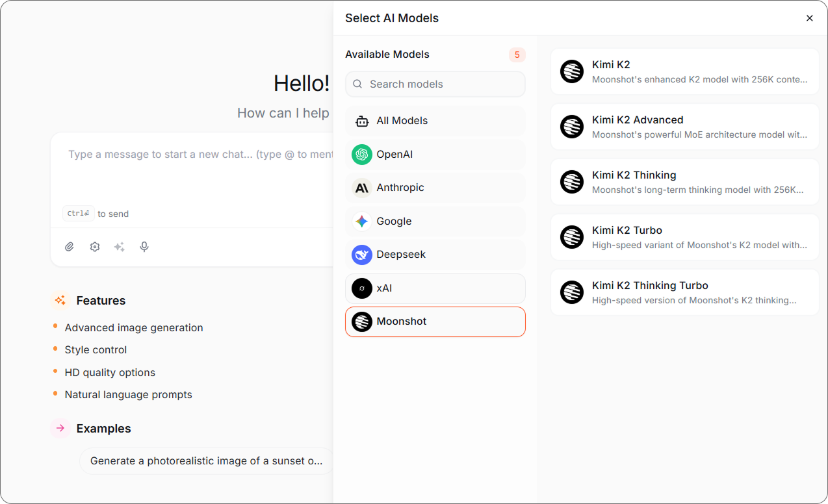828x504 pixels.
Task: Show All Models category
Action: tap(435, 121)
